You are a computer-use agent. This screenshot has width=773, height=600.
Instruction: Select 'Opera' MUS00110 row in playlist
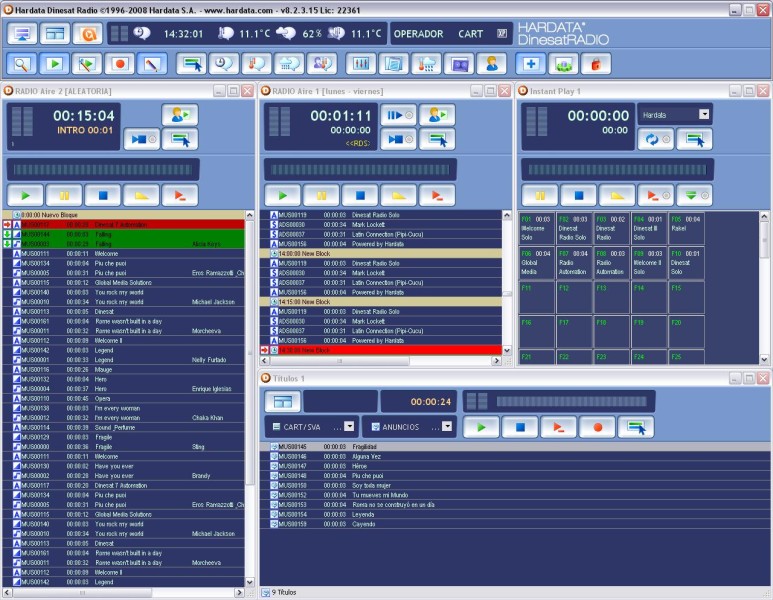123,398
